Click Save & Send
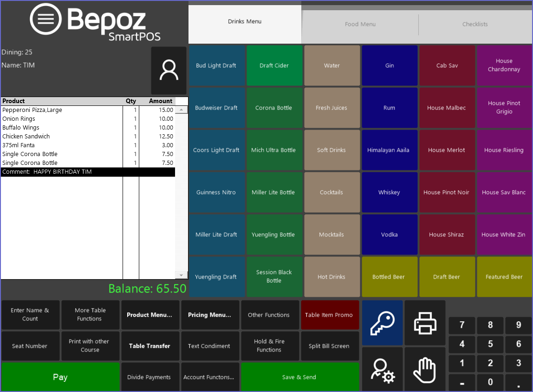Image resolution: width=533 pixels, height=392 pixels. coord(299,377)
